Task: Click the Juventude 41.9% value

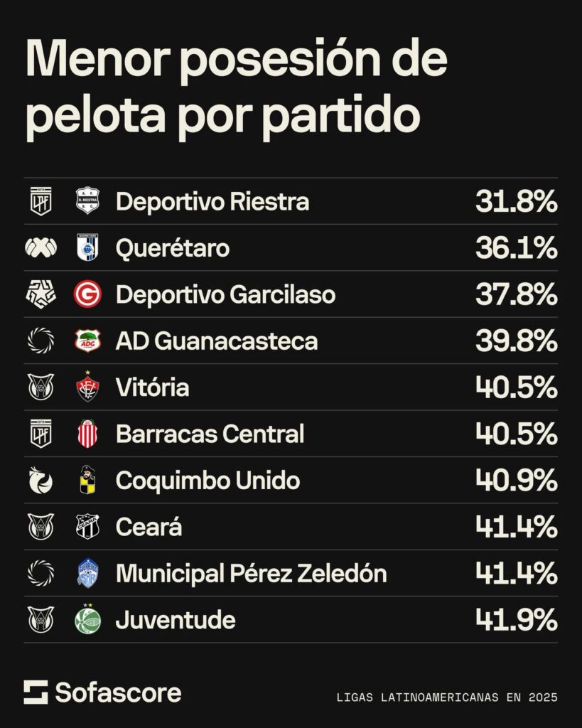Action: [516, 620]
